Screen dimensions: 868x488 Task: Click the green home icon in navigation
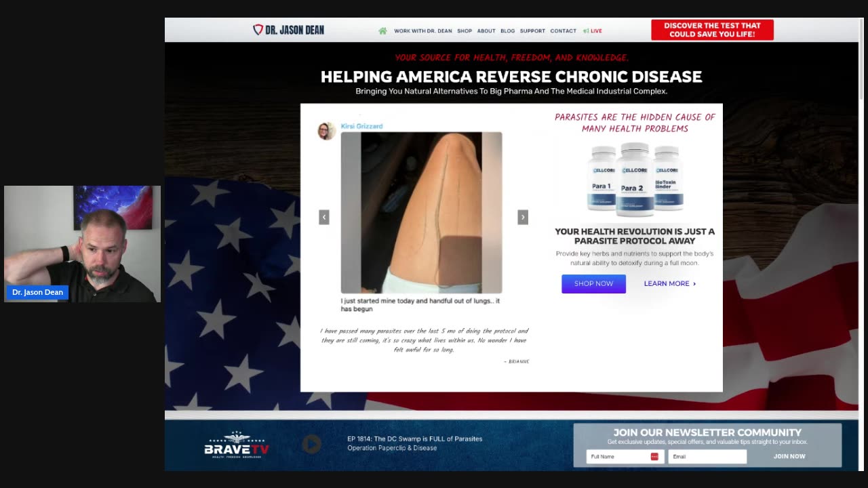pos(382,30)
